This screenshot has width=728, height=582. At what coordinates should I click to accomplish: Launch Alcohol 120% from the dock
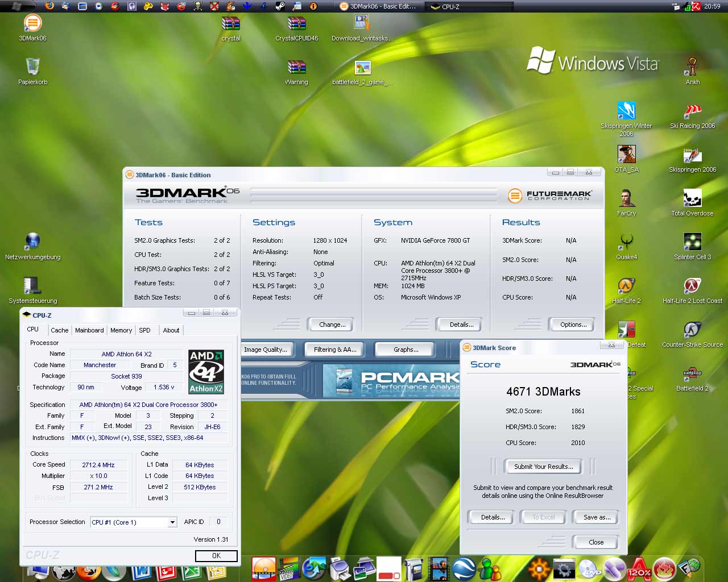pyautogui.click(x=639, y=568)
